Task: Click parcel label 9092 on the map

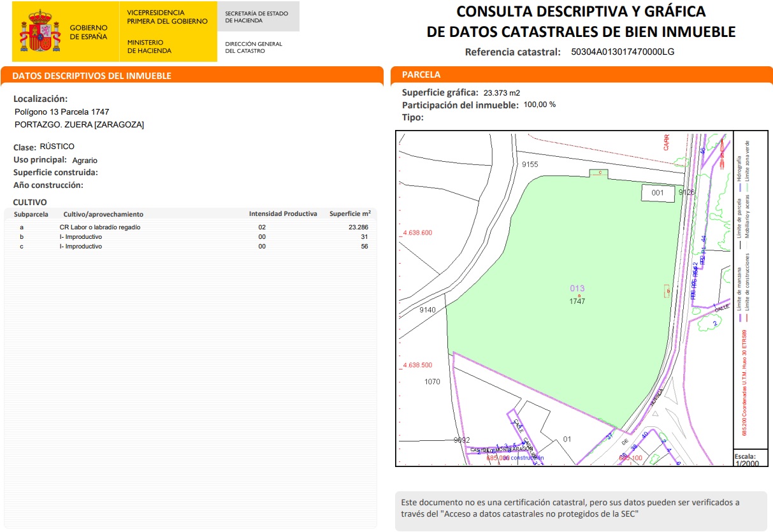Action: pos(462,440)
